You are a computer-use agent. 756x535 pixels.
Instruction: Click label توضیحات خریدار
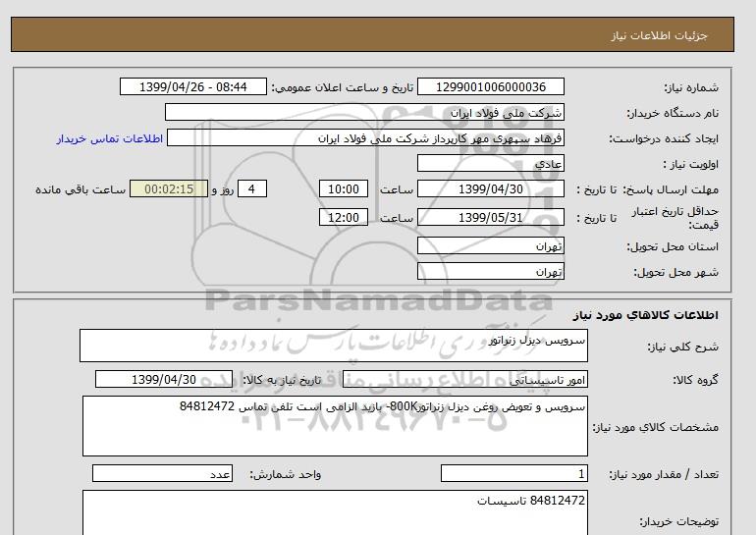(678, 521)
